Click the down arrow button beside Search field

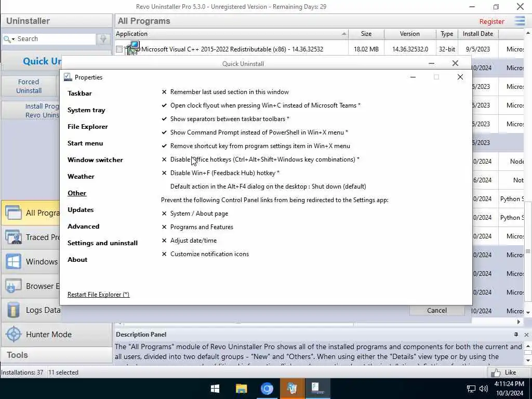[x=103, y=39]
